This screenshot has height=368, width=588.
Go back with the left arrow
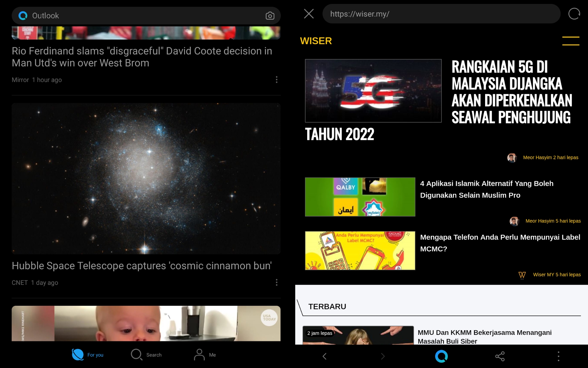point(325,356)
